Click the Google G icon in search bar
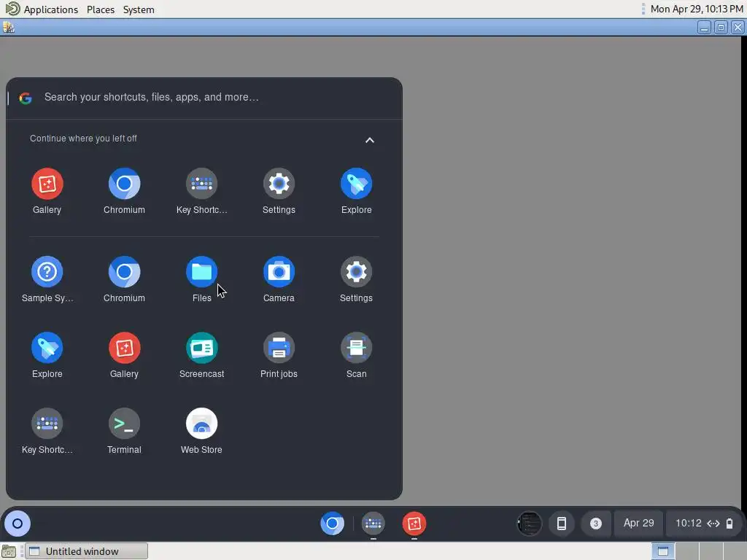Image resolution: width=747 pixels, height=560 pixels. [26, 98]
